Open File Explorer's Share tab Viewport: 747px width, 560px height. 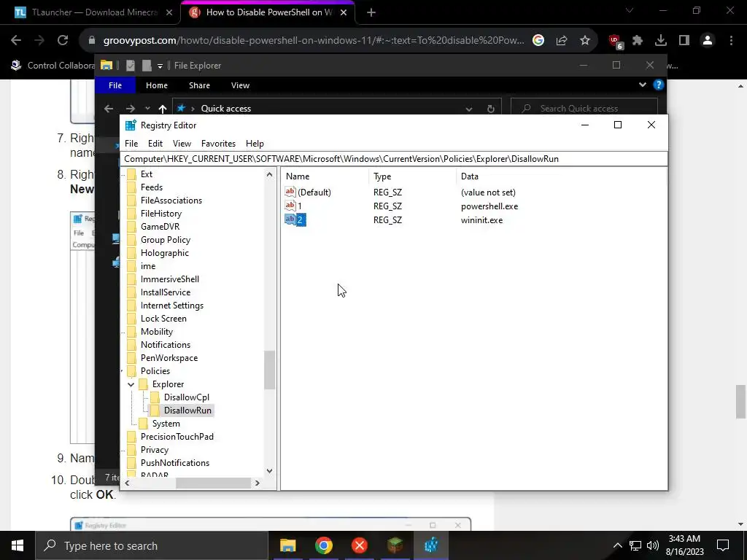tap(199, 85)
